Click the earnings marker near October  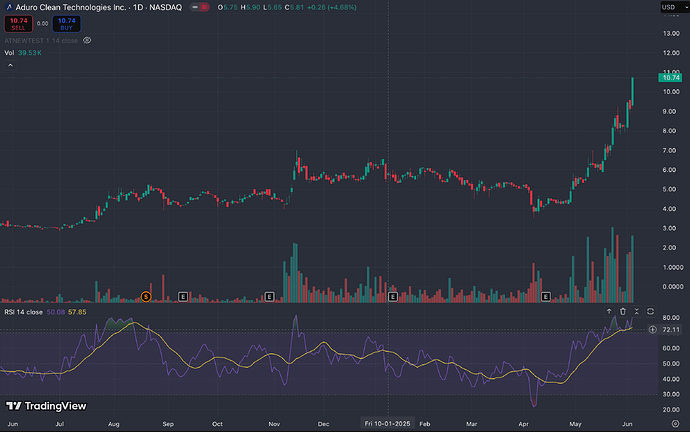[x=269, y=297]
